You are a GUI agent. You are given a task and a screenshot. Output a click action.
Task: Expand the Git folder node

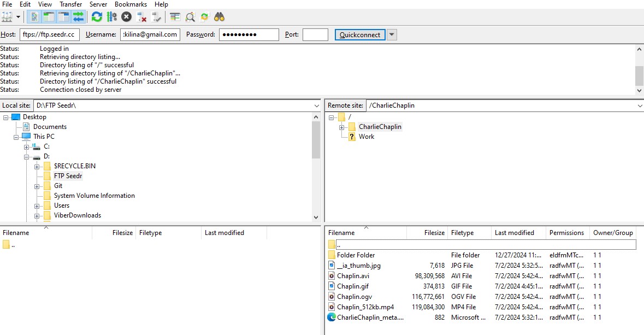point(37,186)
